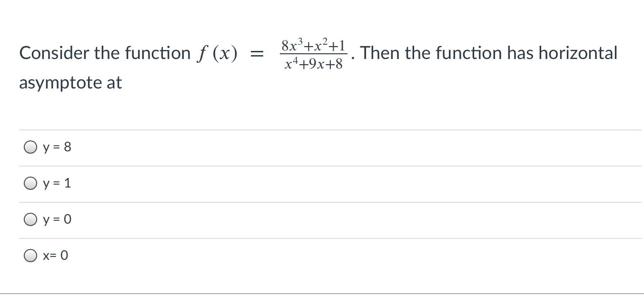
Task: Select the radio button for y = 1
Action: [x=30, y=183]
